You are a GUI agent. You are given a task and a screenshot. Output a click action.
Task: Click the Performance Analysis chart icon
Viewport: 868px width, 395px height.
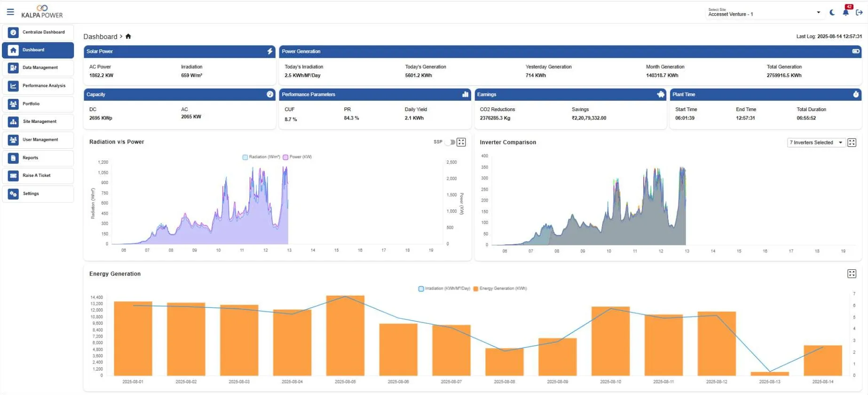[x=13, y=86]
